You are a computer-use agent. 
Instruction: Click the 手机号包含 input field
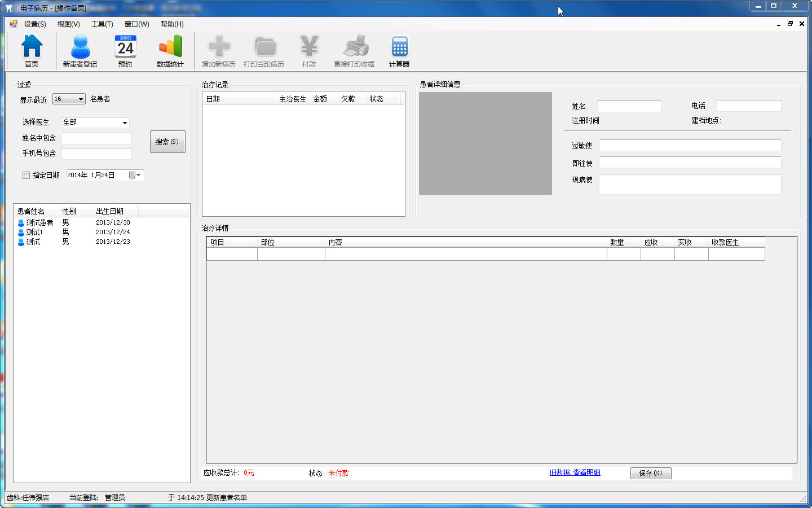point(96,154)
